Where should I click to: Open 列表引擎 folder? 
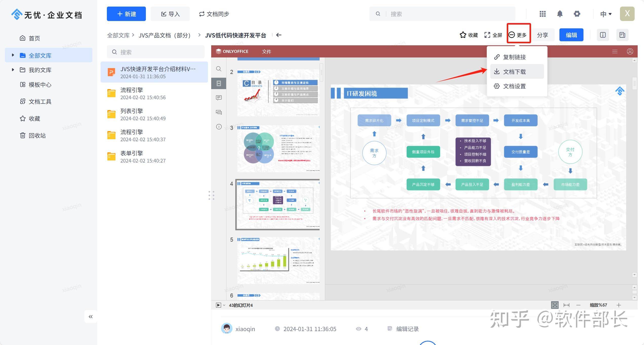[154, 114]
